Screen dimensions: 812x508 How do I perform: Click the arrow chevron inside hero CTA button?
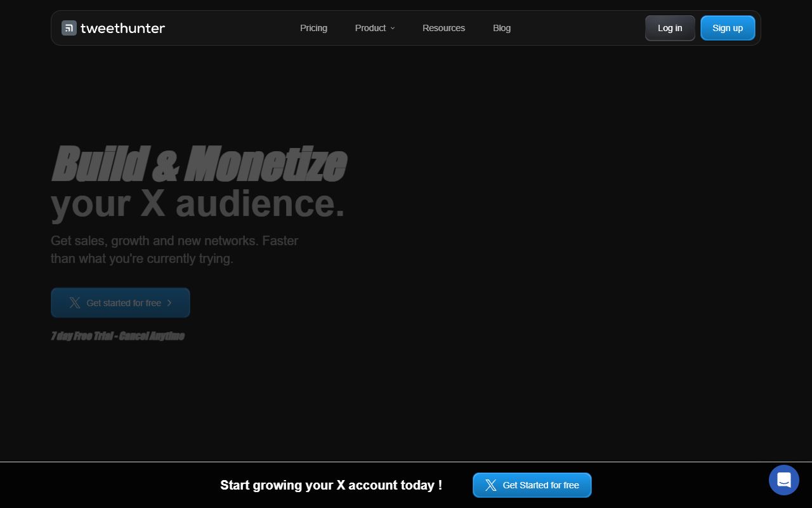tap(170, 303)
